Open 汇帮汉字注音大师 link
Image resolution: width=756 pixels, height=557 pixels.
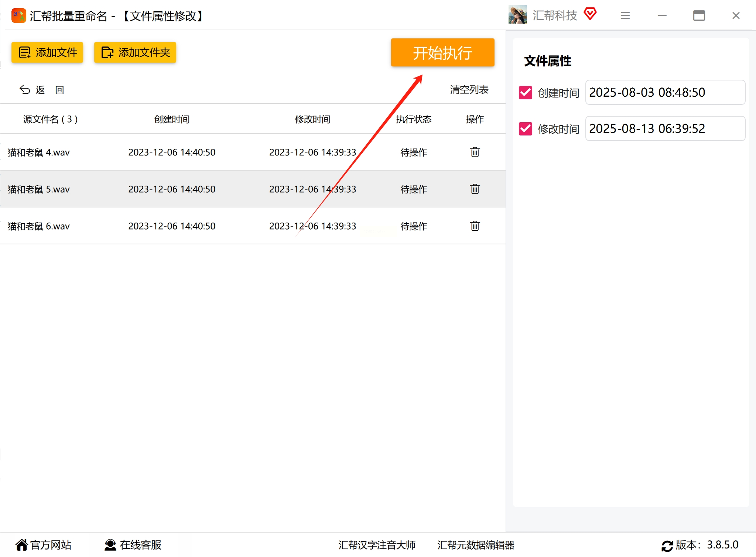tap(377, 545)
